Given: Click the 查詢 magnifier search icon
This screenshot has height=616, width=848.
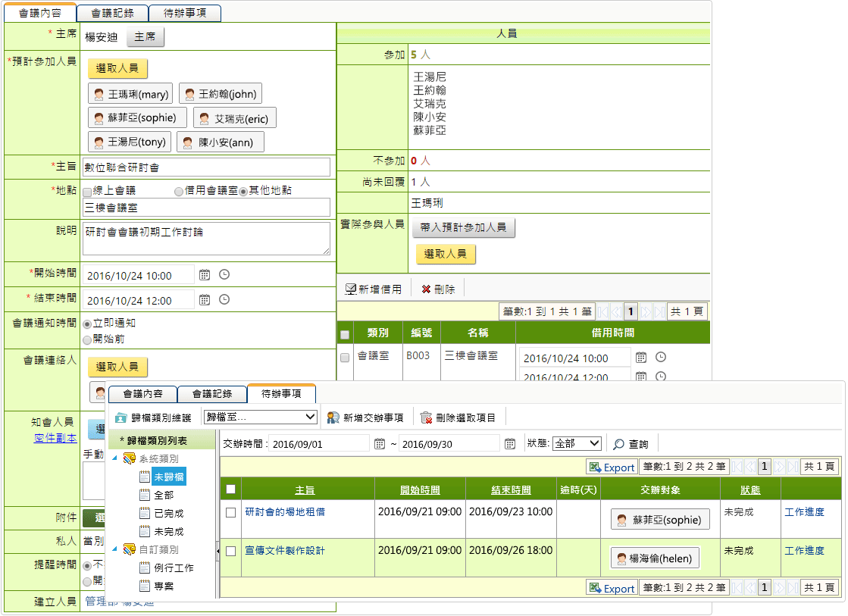Looking at the screenshot, I should [x=619, y=444].
